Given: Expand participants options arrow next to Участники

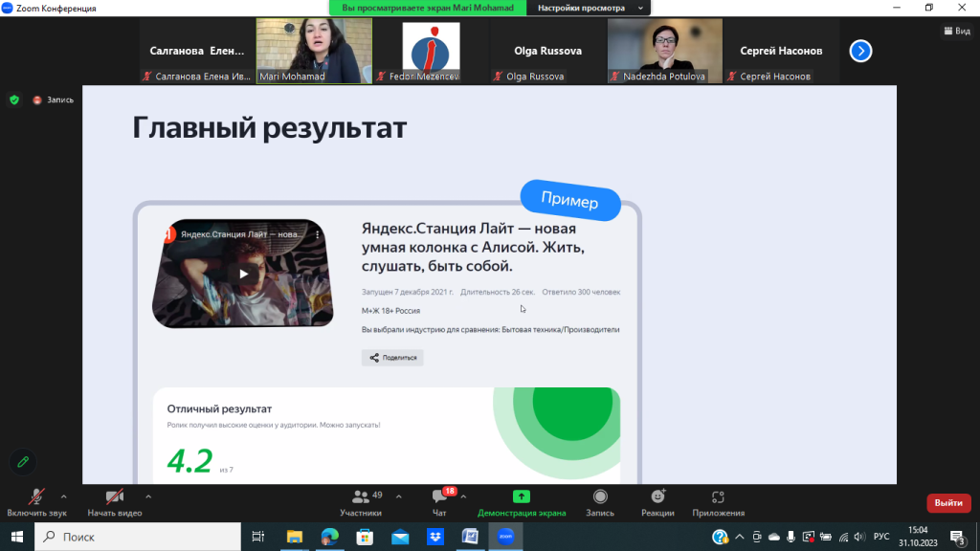Looking at the screenshot, I should pos(399,497).
